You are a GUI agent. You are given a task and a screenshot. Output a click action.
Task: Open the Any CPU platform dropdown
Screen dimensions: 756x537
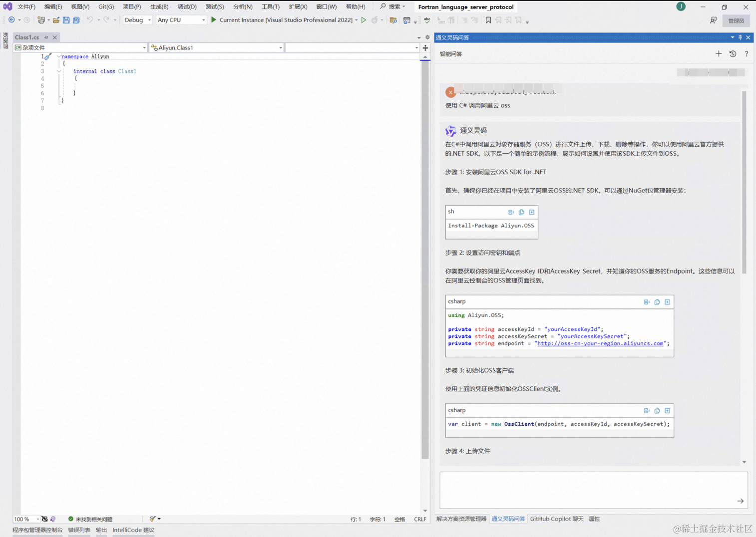[181, 20]
